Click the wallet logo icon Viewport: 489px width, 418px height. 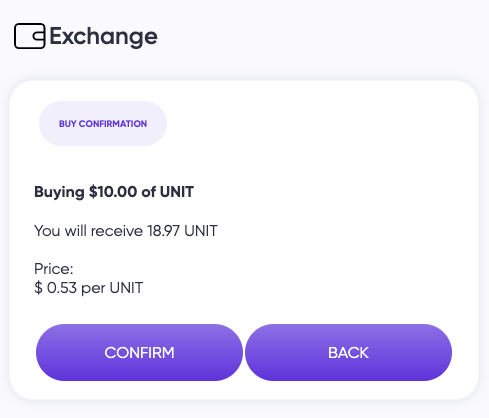30,36
